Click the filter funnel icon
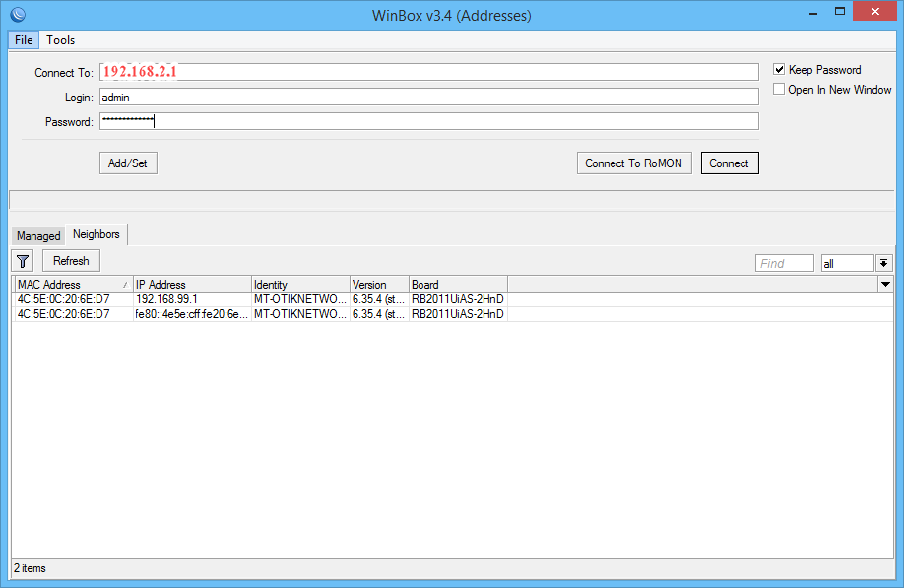Image resolution: width=904 pixels, height=588 pixels. point(23,261)
